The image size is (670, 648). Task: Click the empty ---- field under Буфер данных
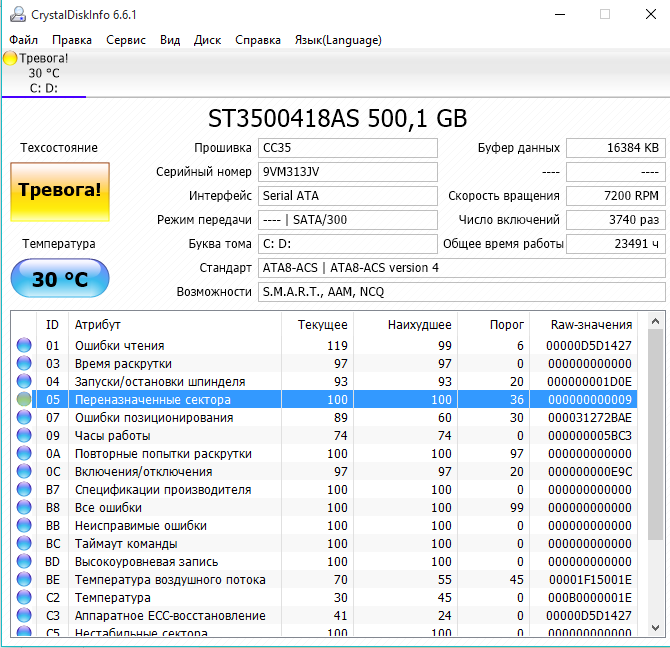pos(616,172)
